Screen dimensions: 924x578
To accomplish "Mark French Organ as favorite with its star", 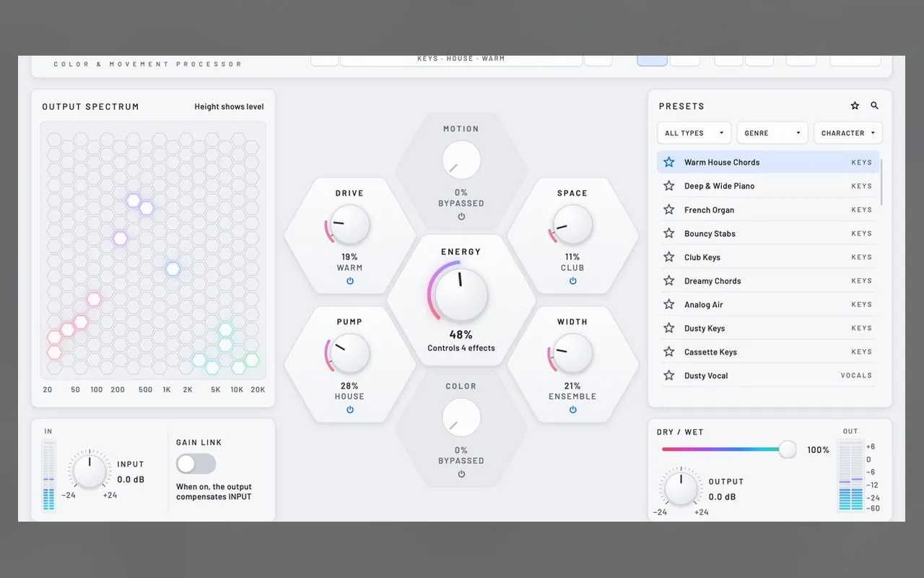I will point(669,210).
